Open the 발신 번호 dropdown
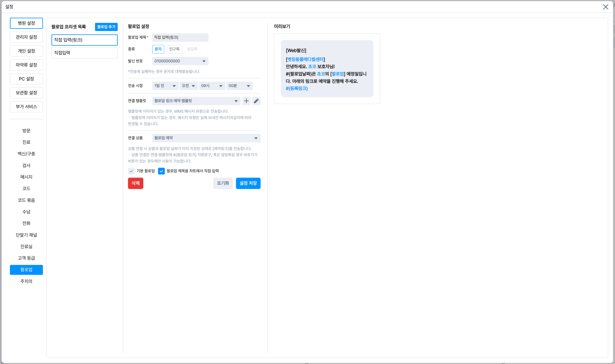Viewport: 615px width, 364px height. pos(180,61)
